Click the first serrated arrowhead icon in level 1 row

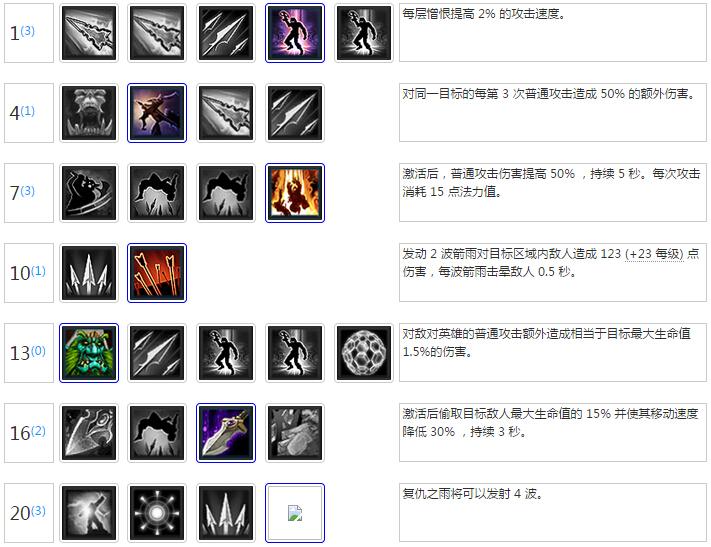point(89,33)
